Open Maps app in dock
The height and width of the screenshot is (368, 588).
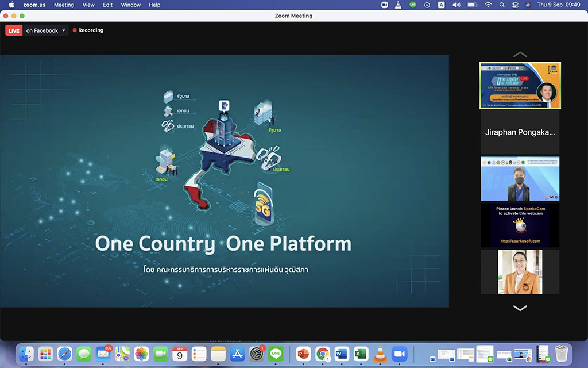point(122,354)
